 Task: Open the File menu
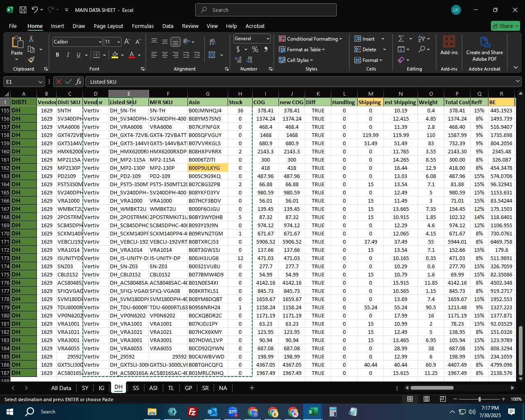click(13, 26)
